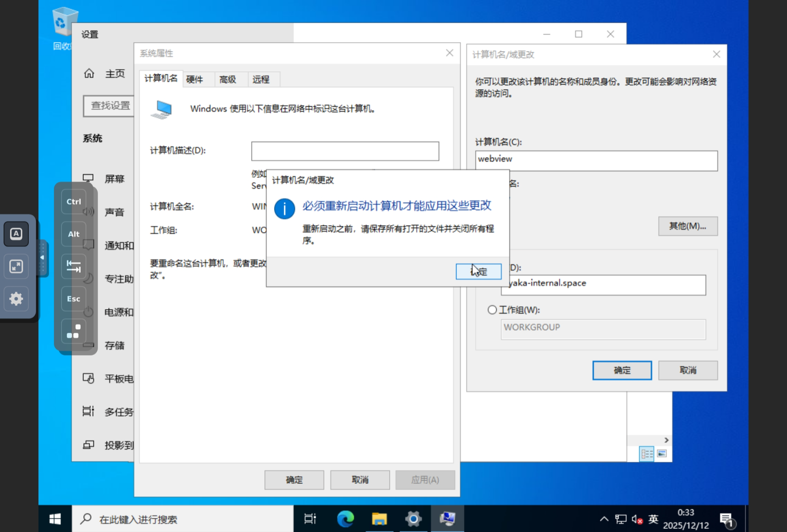Select the 工作组(W) radio button
Image resolution: width=787 pixels, height=532 pixels.
492,310
